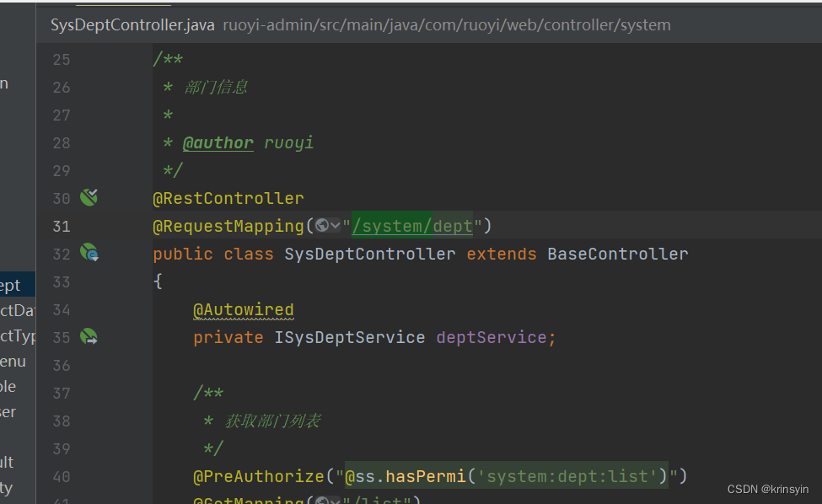Image resolution: width=822 pixels, height=504 pixels.
Task: Click the globe icon on the @GetMapping line
Action: coord(323,500)
